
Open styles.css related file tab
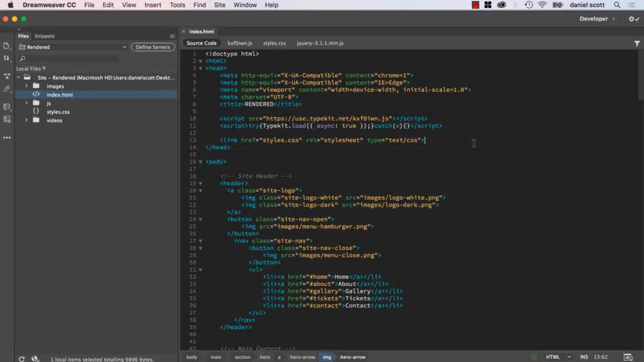[274, 43]
